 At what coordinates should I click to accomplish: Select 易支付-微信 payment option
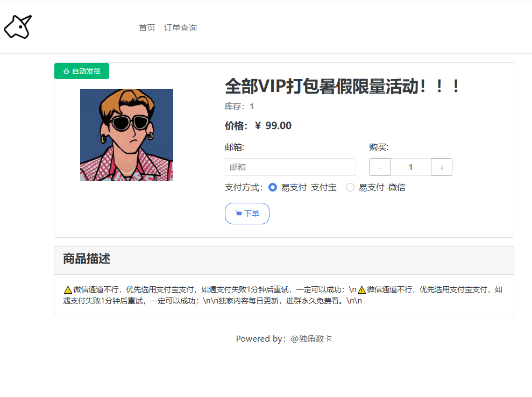[350, 188]
